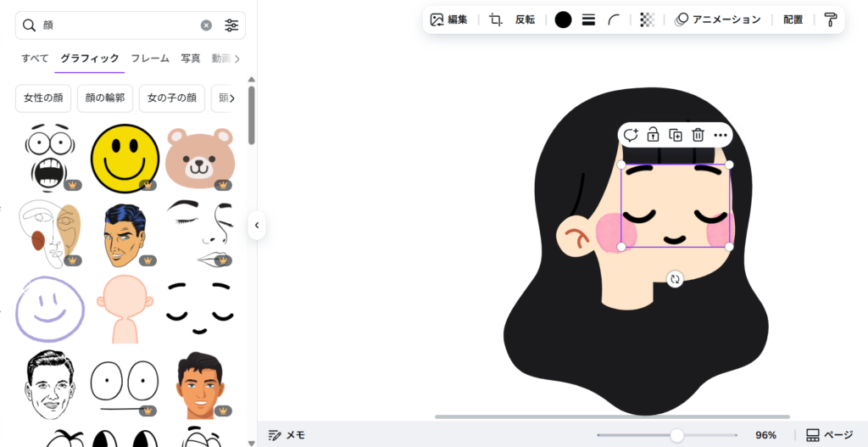This screenshot has height=447, width=868.
Task: Open the search filter settings
Action: tap(231, 25)
